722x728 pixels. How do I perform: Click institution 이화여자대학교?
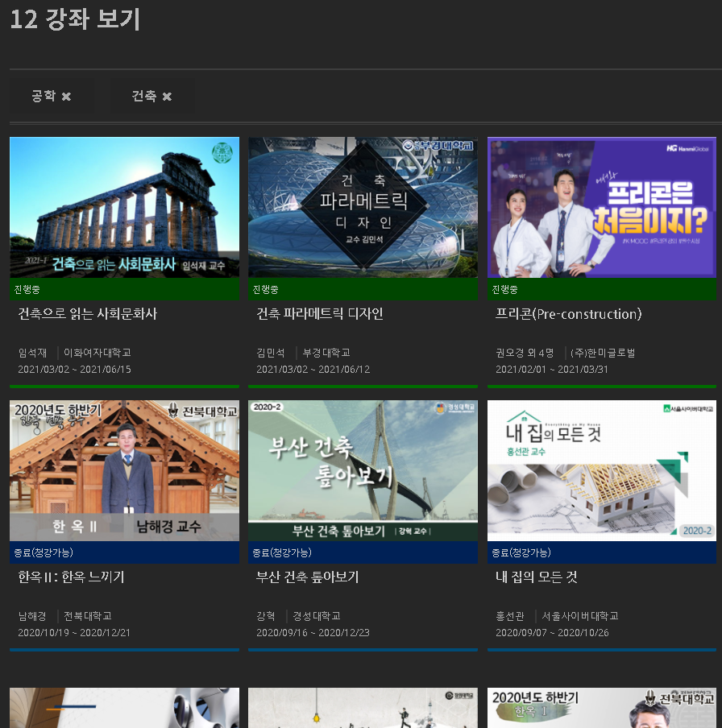point(98,353)
